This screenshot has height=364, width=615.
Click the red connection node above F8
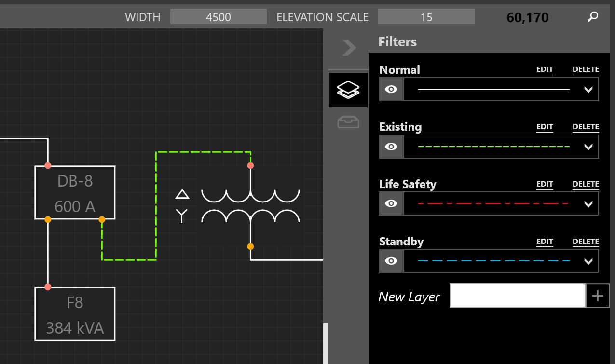(x=48, y=286)
